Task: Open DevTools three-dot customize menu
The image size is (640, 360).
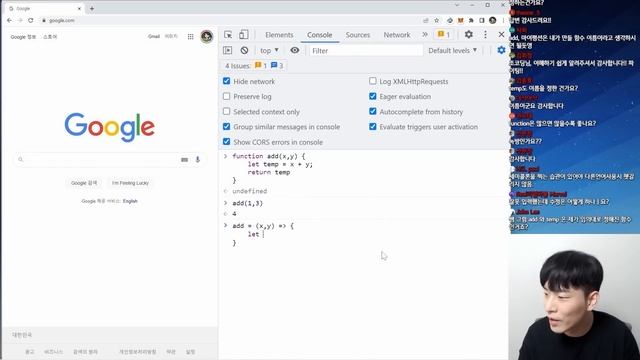Action: (x=485, y=35)
